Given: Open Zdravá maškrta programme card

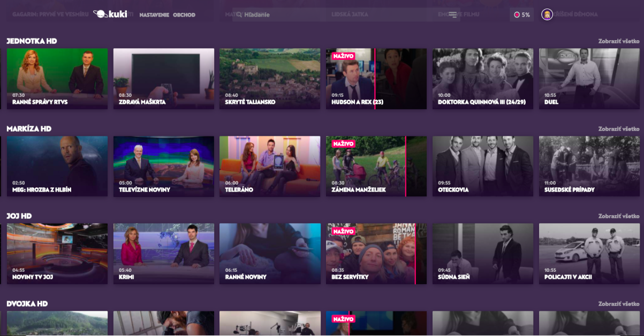Looking at the screenshot, I should [x=164, y=79].
